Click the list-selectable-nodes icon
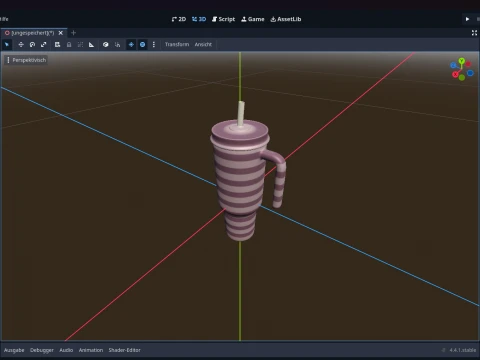The width and height of the screenshot is (480, 360). 57,44
